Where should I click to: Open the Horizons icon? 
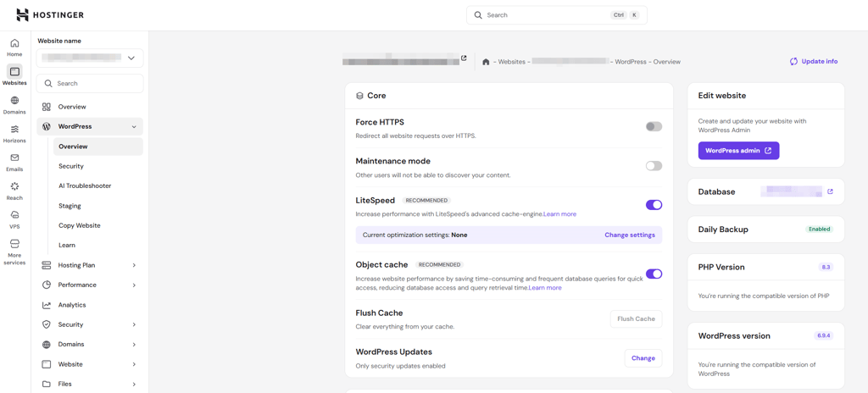pos(15,130)
